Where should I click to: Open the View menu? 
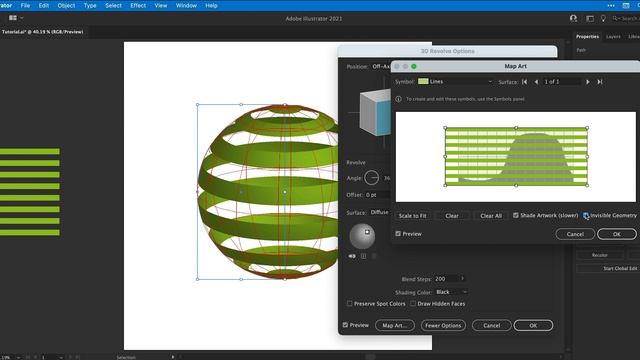click(161, 6)
